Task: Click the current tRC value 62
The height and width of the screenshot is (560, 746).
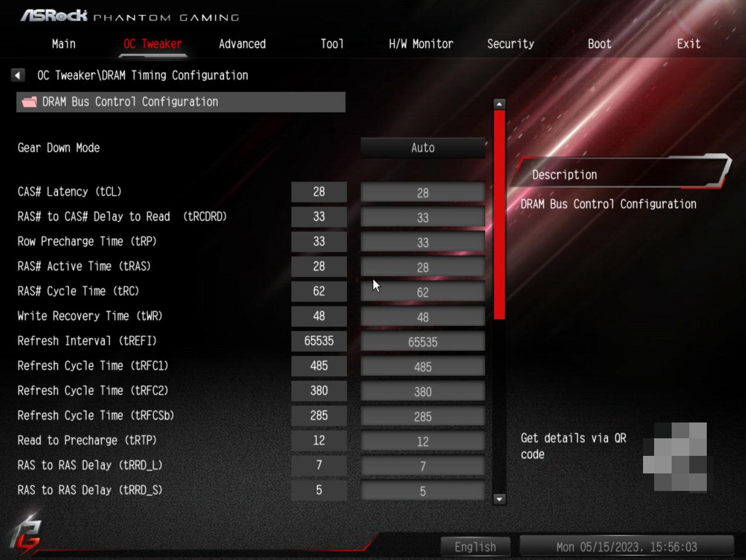Action: [319, 291]
